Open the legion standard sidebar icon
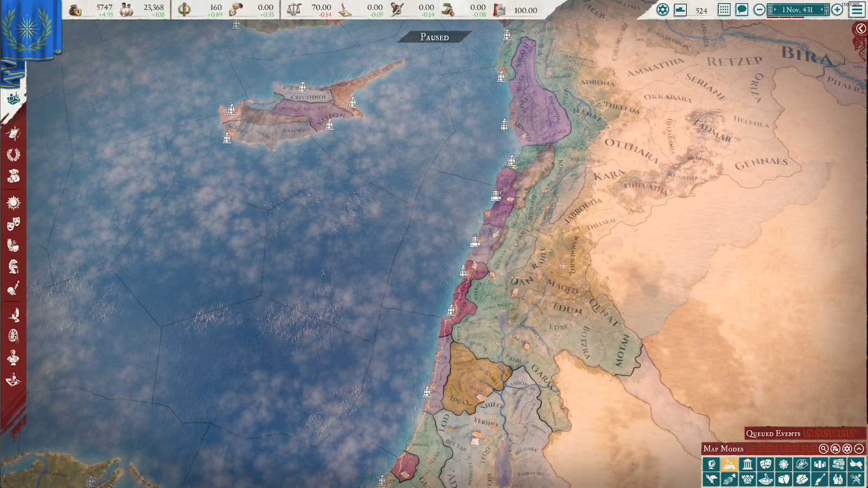868x488 pixels. coord(14,132)
